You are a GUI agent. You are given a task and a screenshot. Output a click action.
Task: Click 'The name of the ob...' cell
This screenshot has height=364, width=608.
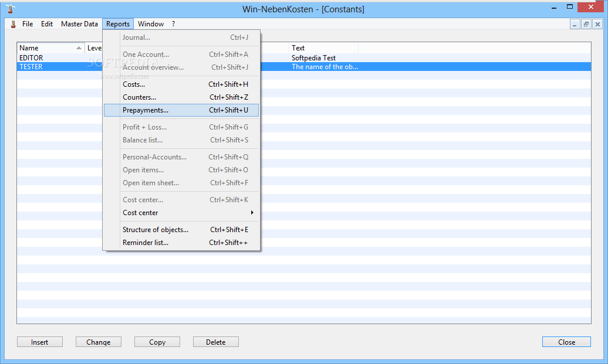(325, 67)
